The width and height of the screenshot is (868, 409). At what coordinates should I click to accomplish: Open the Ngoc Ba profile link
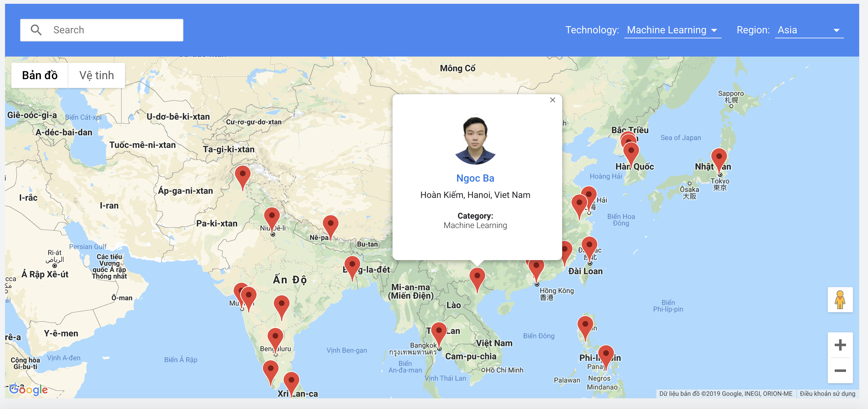475,178
